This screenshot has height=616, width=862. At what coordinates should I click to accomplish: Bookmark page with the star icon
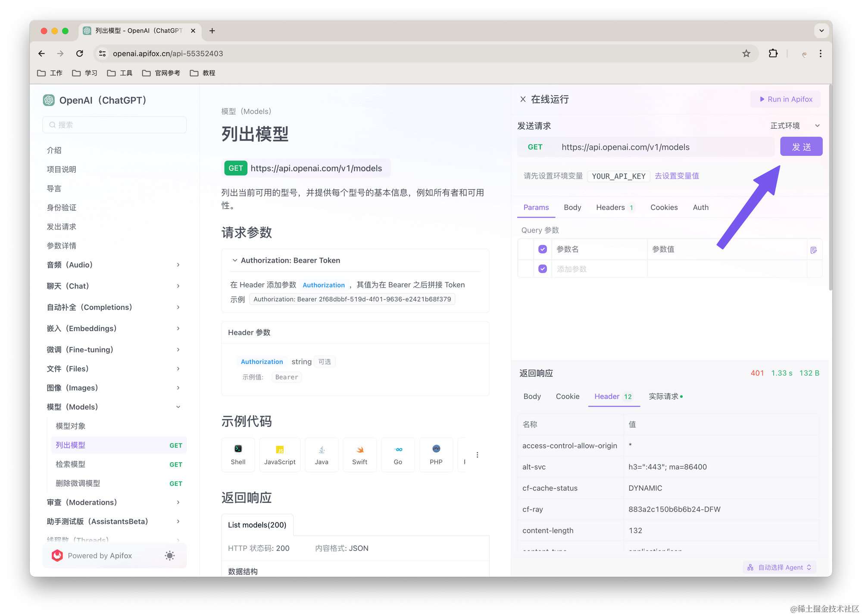tap(746, 53)
